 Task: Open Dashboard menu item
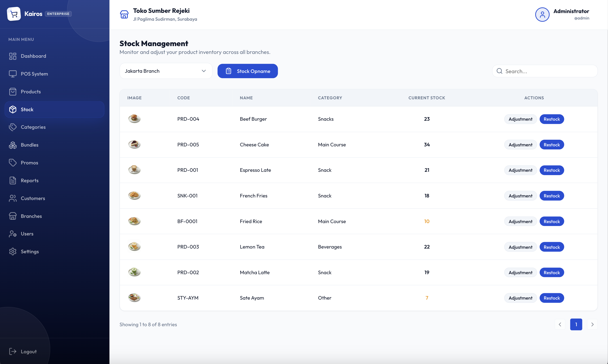(54, 56)
